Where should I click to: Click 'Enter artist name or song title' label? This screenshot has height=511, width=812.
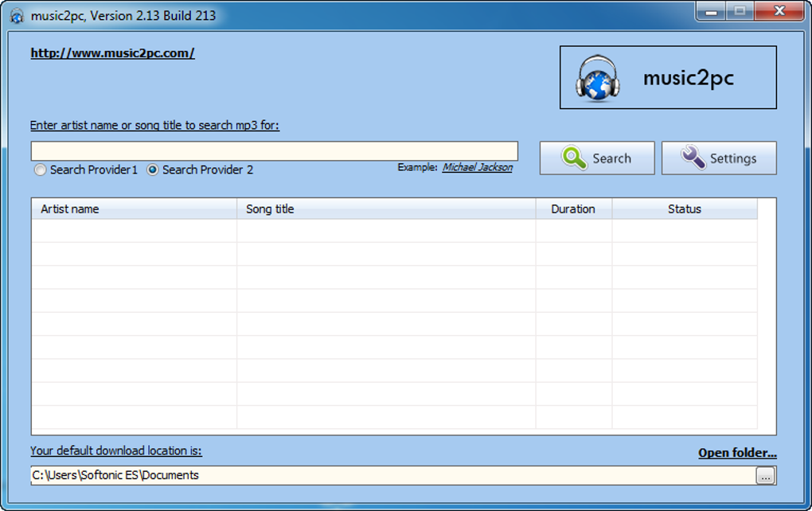point(154,125)
